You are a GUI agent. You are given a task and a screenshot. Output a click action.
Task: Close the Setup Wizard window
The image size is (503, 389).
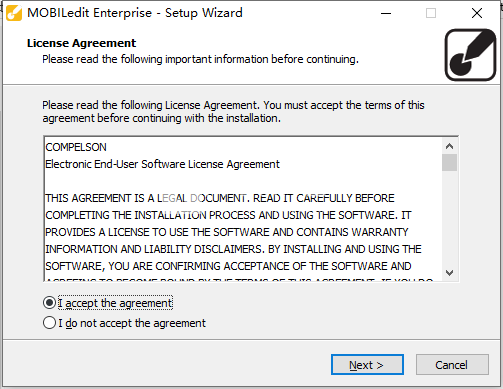coord(477,13)
